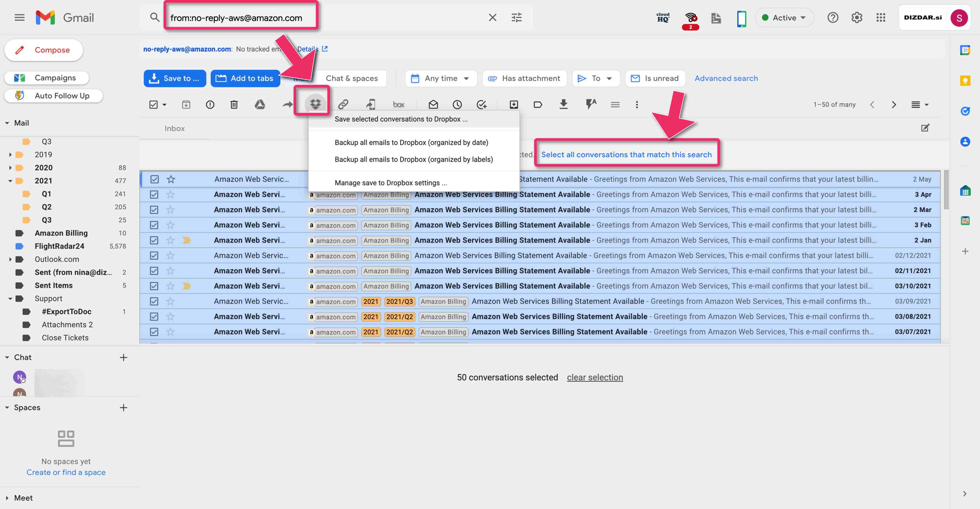Uncheck the 02/12/2021 Amazon email
This screenshot has width=980, height=509.
[x=154, y=255]
